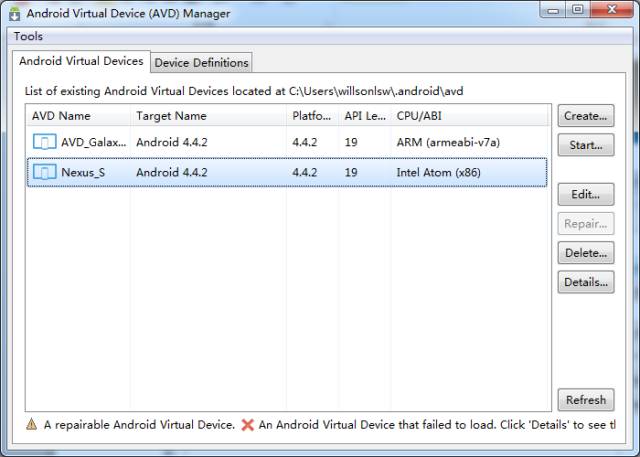Switch to Device Definitions tab
640x457 pixels.
(x=201, y=63)
